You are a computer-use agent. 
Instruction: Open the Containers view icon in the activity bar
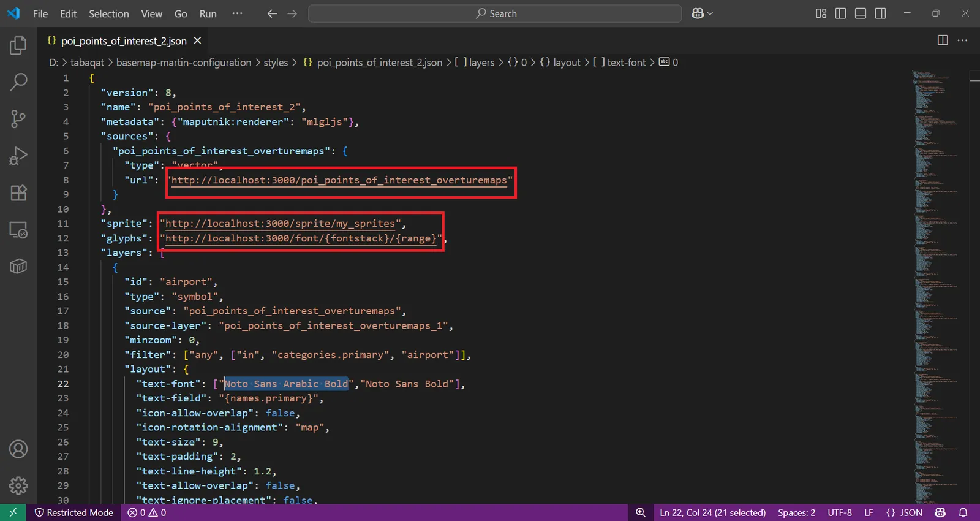[x=18, y=266]
